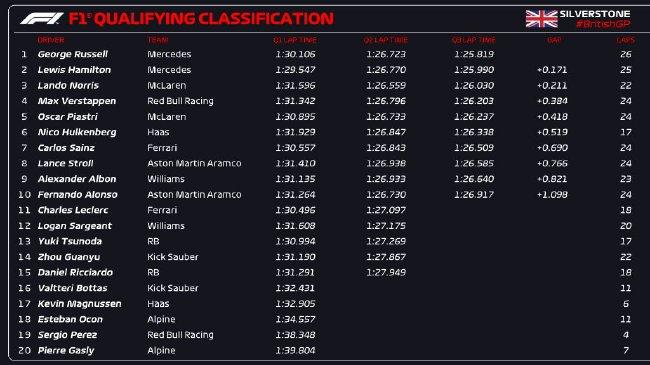Select Max Verstappen's Red Bull Racing team
The image size is (650, 365).
click(180, 101)
